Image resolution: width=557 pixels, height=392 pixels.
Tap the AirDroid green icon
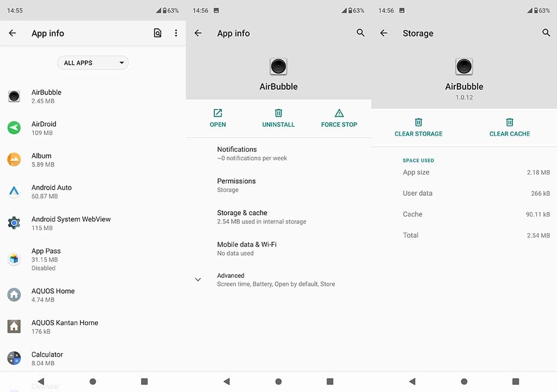pyautogui.click(x=14, y=128)
